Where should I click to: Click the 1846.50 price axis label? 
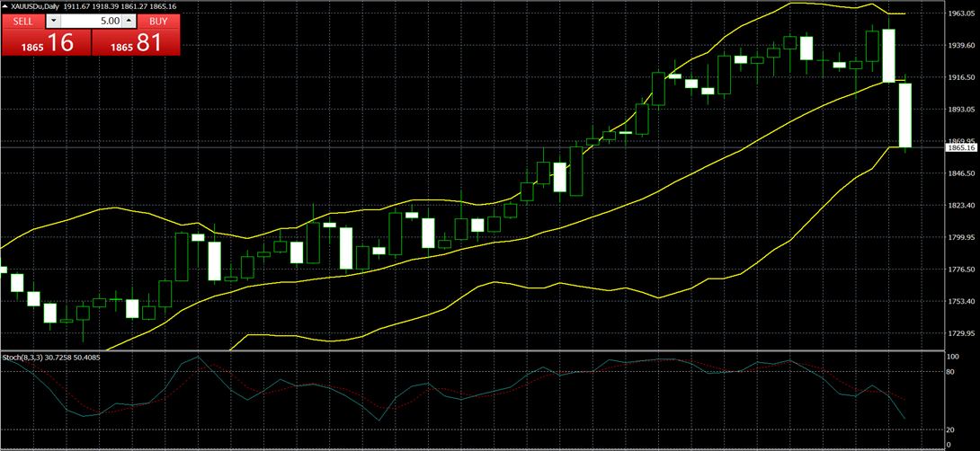(961, 173)
